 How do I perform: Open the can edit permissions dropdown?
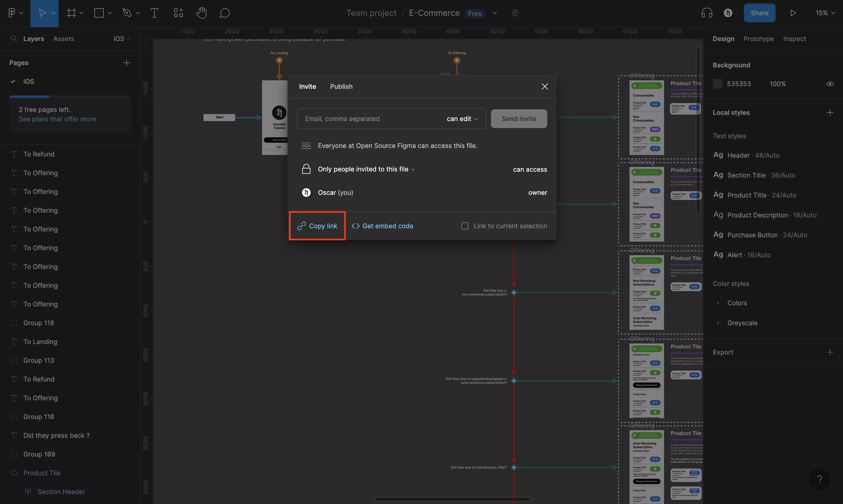pos(462,119)
